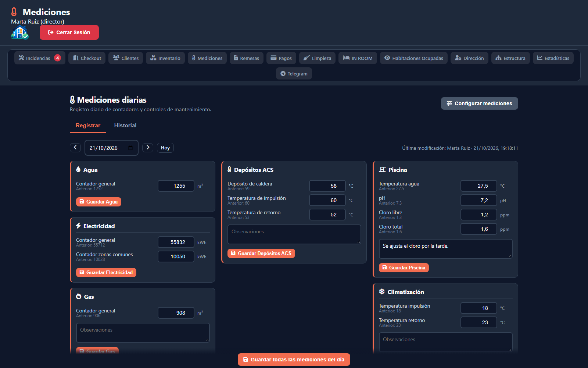Select the Registrar tab

click(88, 125)
